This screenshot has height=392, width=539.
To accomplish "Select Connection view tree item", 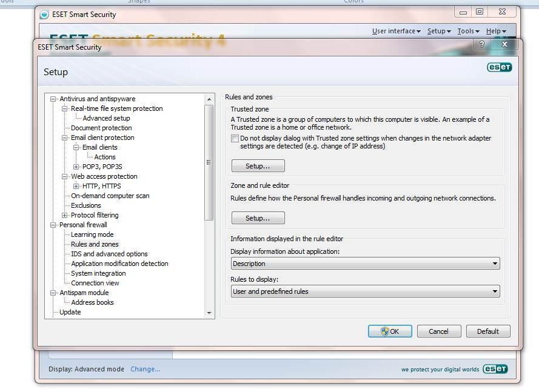I will pyautogui.click(x=95, y=283).
